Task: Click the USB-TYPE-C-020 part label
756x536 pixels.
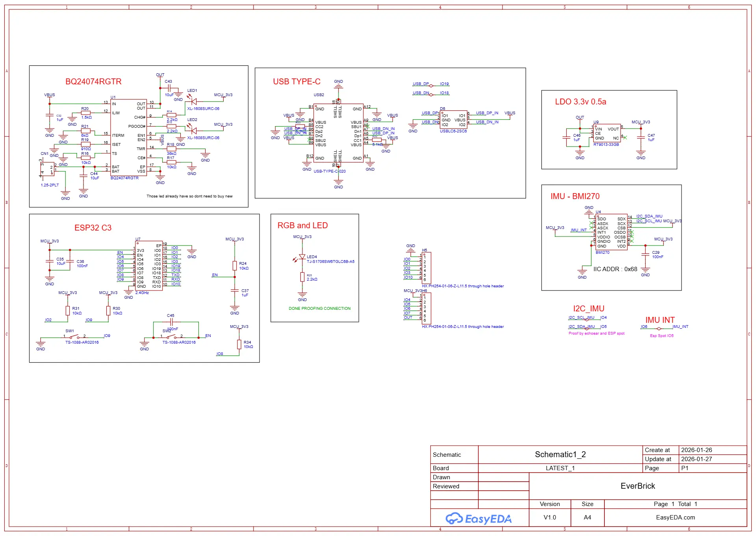Action: click(330, 171)
